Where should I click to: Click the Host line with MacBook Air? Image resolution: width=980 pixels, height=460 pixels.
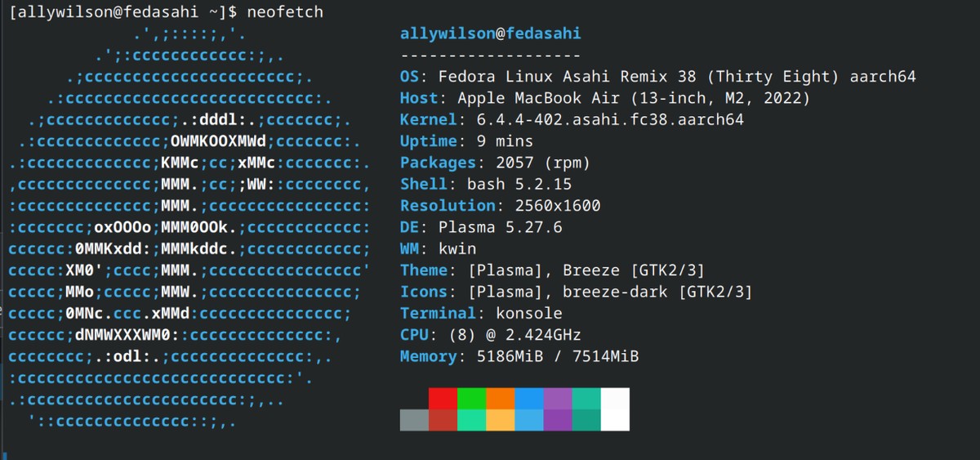pos(604,98)
